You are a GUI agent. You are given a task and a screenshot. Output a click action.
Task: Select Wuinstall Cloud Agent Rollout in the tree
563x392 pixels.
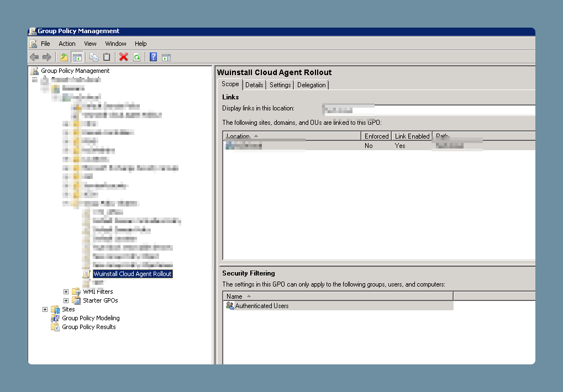click(133, 274)
